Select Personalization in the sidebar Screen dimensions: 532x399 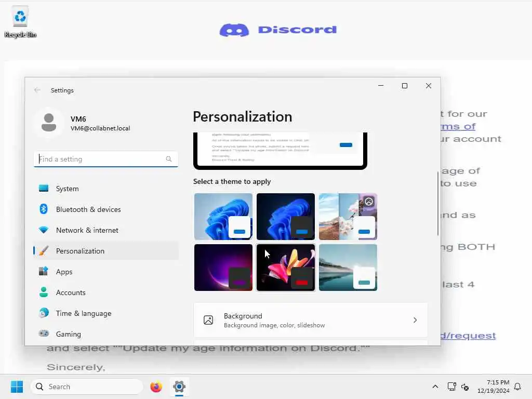point(106,251)
